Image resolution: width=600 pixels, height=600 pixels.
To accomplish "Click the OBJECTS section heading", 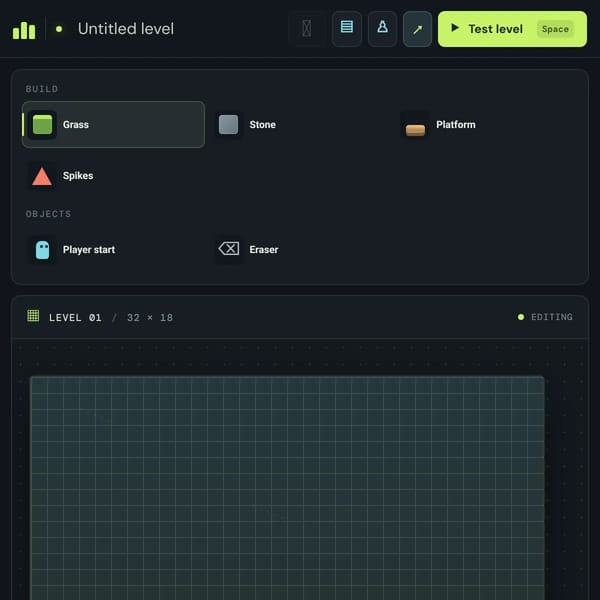I will click(48, 214).
